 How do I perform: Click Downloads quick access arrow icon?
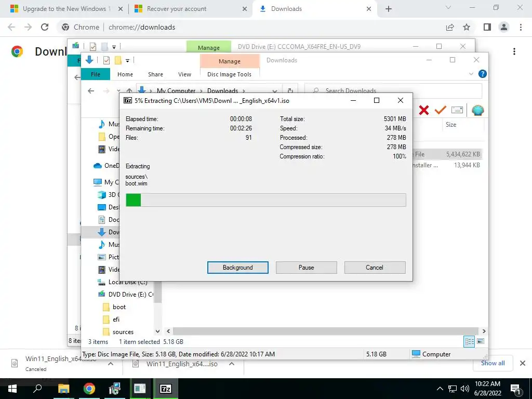[x=89, y=60]
